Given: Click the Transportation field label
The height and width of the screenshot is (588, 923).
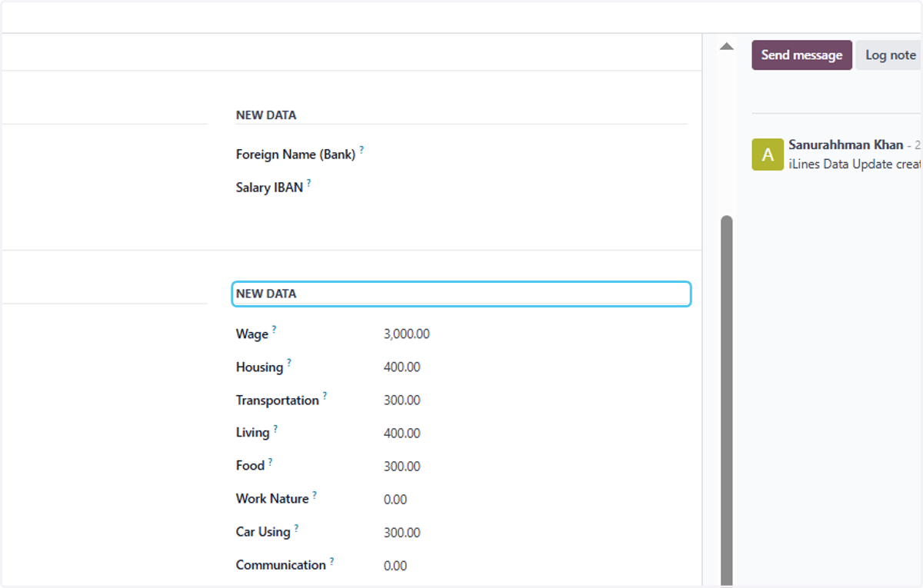Looking at the screenshot, I should (x=278, y=400).
